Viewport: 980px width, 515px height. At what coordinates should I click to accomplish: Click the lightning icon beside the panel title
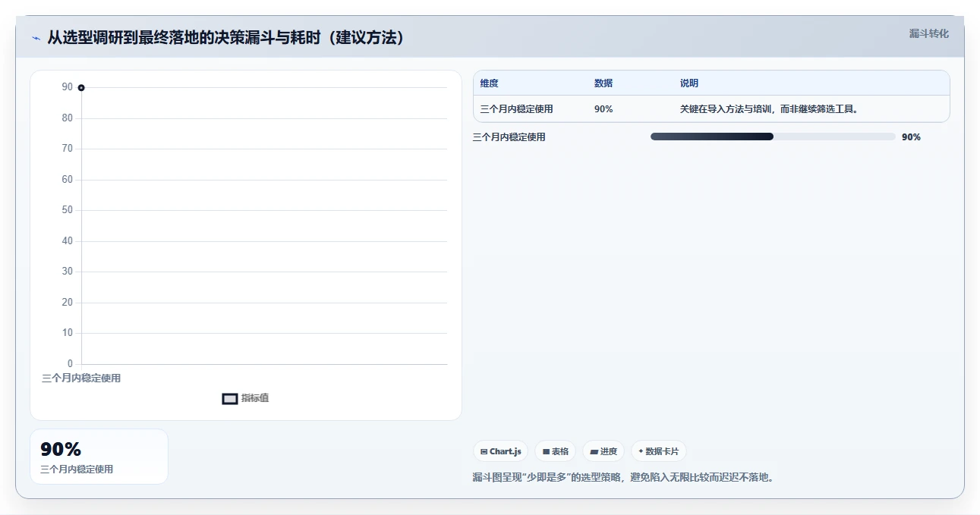tap(36, 38)
